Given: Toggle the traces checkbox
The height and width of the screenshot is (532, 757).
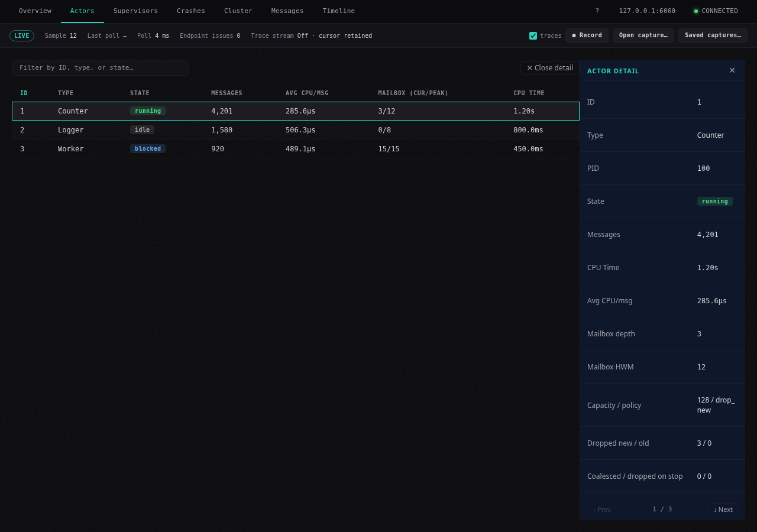Looking at the screenshot, I should click(533, 35).
